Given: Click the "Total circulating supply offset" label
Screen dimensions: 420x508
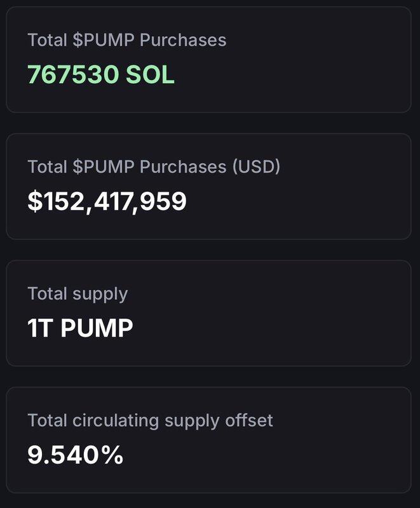Looking at the screenshot, I should tap(150, 420).
